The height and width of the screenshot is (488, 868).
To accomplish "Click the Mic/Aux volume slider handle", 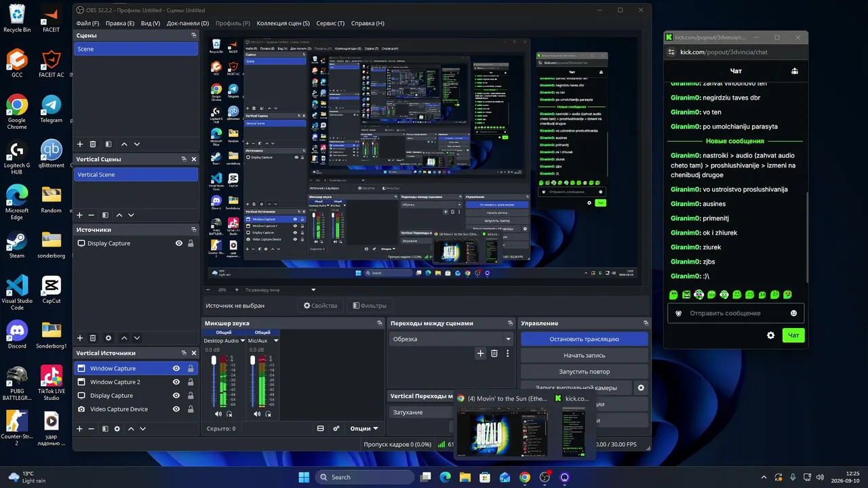I will 252,361.
